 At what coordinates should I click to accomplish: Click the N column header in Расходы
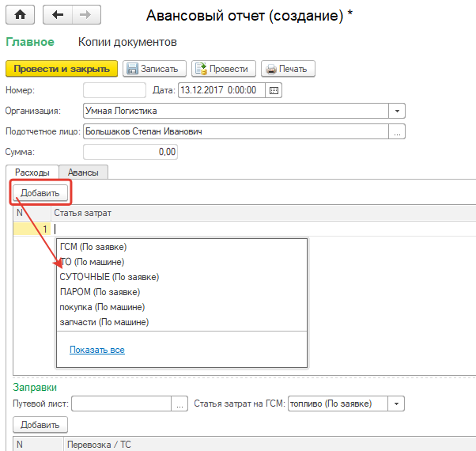32,213
